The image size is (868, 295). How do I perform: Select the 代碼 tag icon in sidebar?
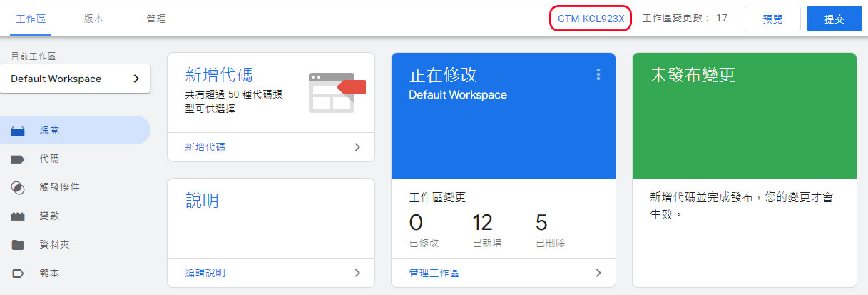(x=18, y=159)
